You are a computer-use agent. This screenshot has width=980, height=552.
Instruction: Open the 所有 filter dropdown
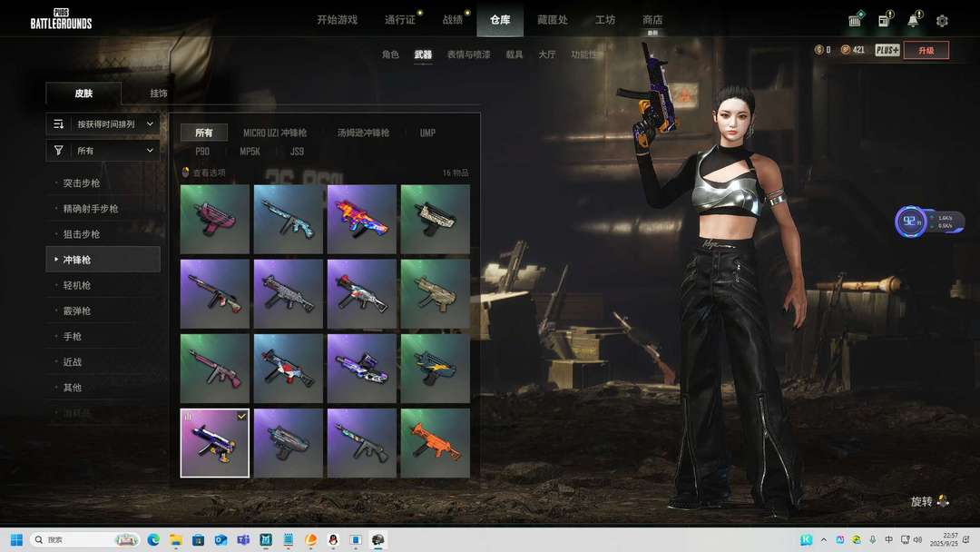click(103, 151)
